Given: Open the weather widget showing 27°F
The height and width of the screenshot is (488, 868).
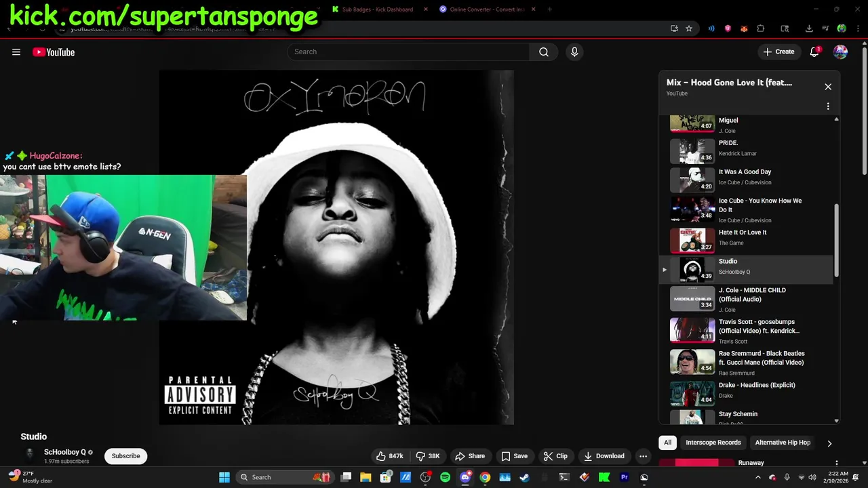Looking at the screenshot, I should (x=31, y=477).
